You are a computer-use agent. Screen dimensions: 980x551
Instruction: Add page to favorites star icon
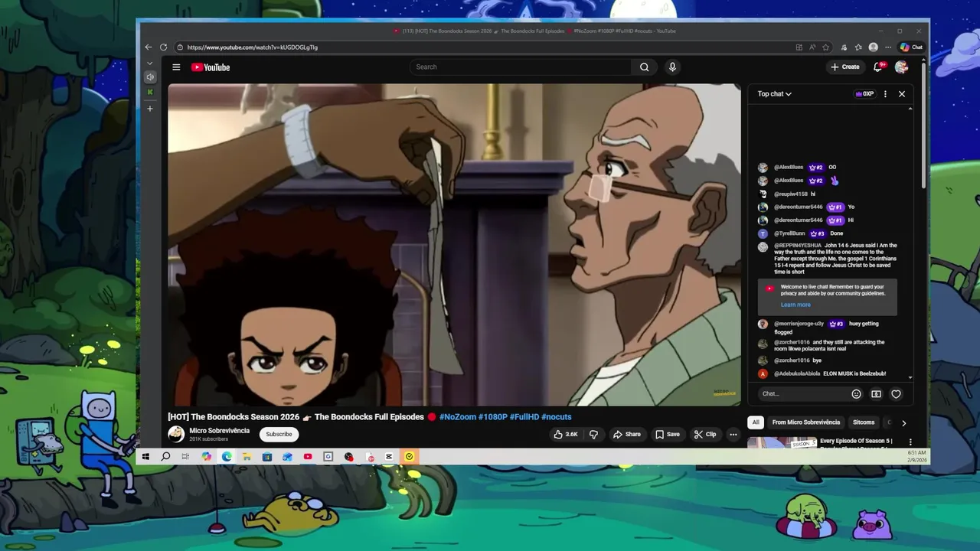pos(825,47)
